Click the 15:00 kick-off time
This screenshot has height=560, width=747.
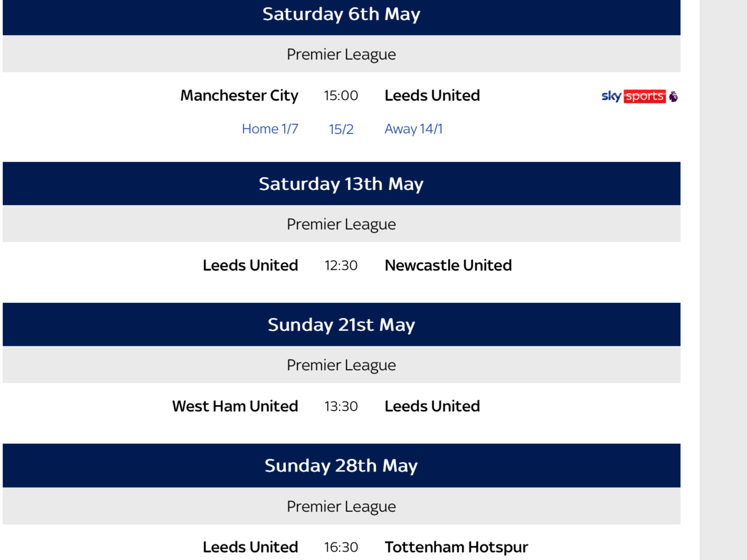click(x=341, y=96)
